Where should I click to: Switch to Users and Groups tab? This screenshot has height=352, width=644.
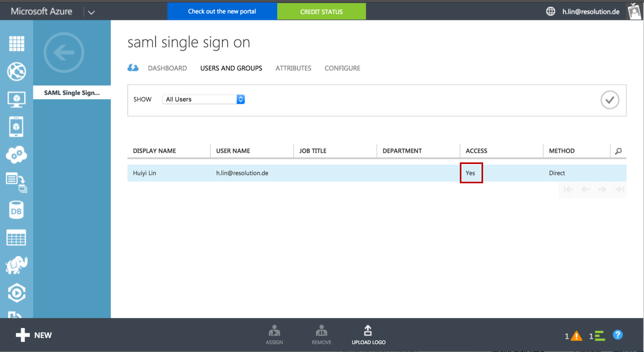(231, 68)
